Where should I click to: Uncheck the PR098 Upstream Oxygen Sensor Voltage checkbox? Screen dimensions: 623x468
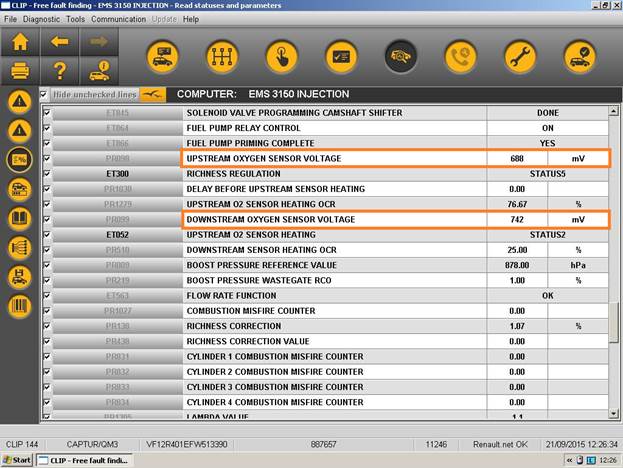pos(46,159)
